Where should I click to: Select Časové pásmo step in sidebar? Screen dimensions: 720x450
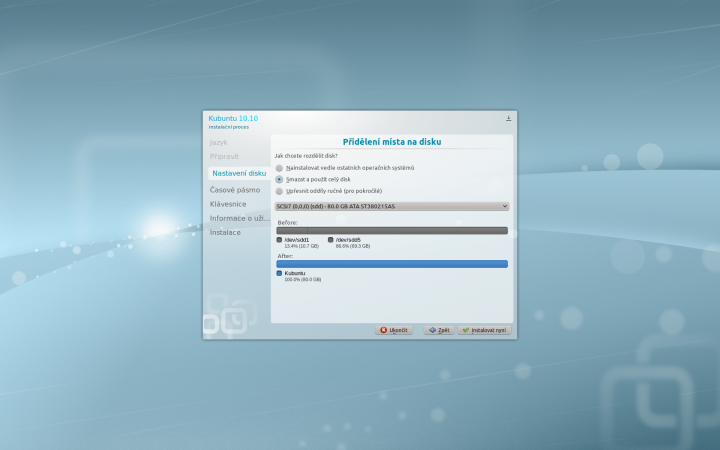(x=235, y=190)
